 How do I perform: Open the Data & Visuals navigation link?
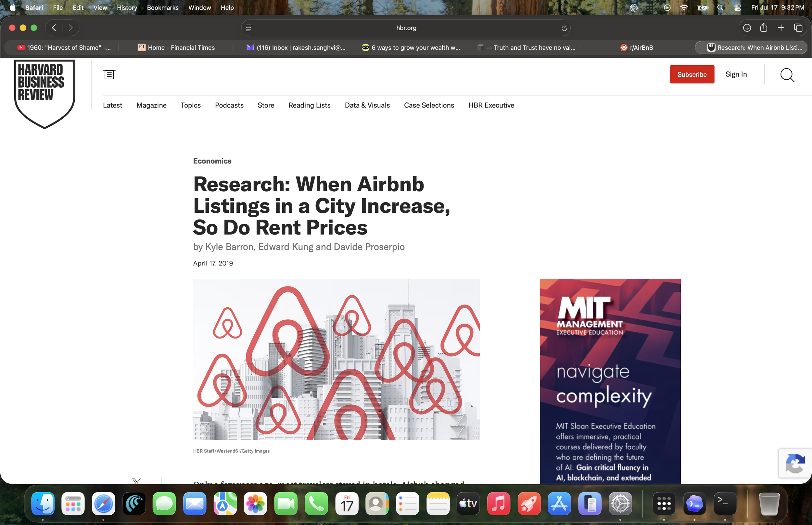click(367, 105)
